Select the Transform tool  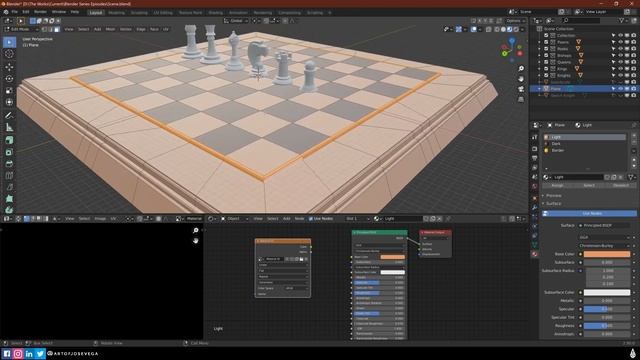(x=9, y=102)
